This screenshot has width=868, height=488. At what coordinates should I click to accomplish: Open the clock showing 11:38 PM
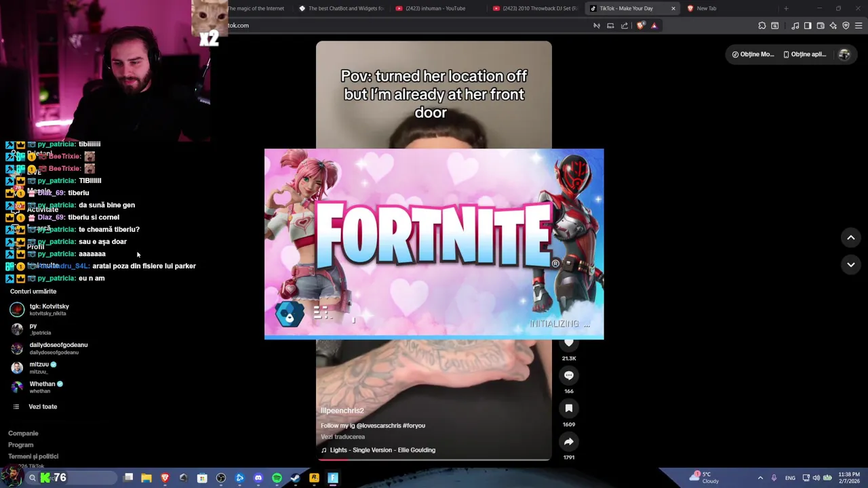[849, 478]
